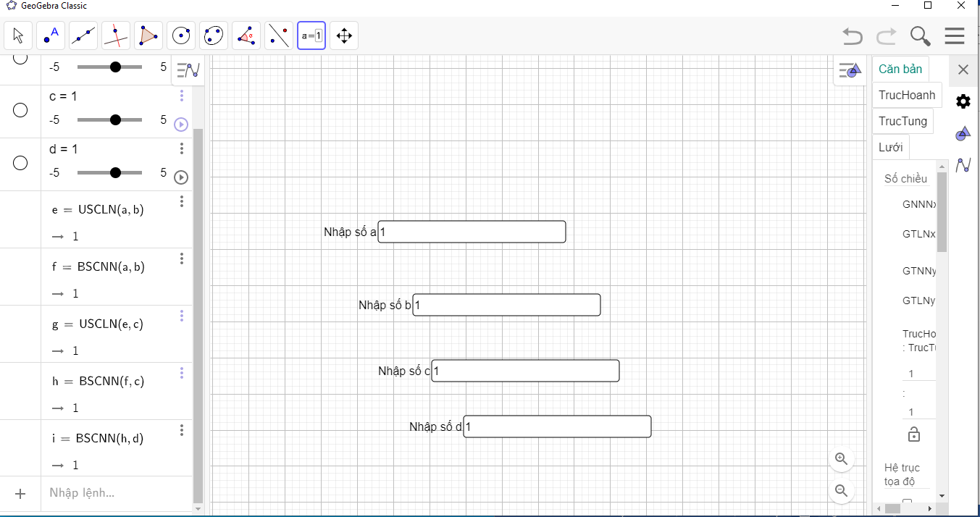This screenshot has width=980, height=517.
Task: Choose the Ellipse tool
Action: (x=214, y=35)
